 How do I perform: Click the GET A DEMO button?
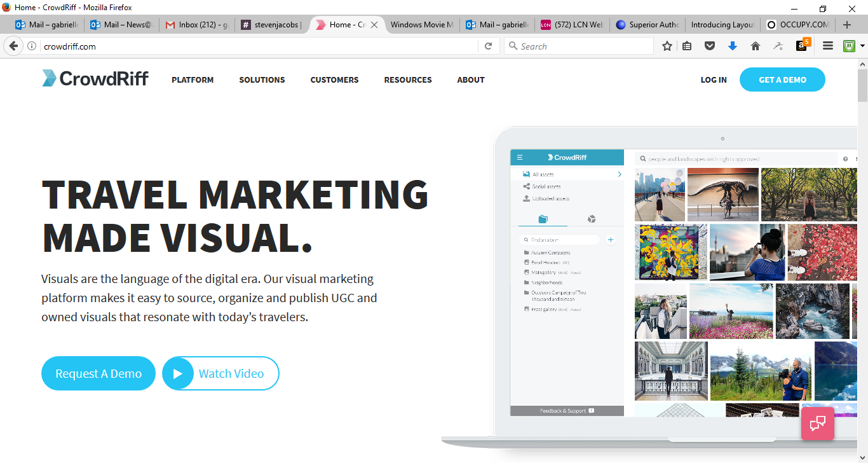(782, 79)
